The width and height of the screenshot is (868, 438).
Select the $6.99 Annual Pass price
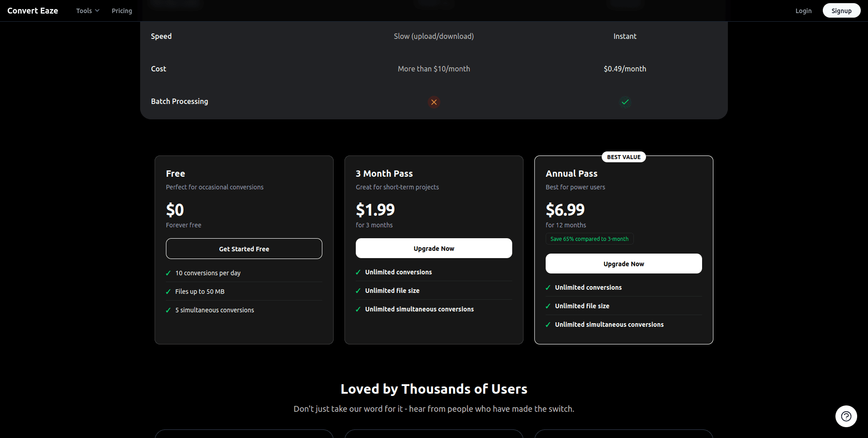(565, 210)
